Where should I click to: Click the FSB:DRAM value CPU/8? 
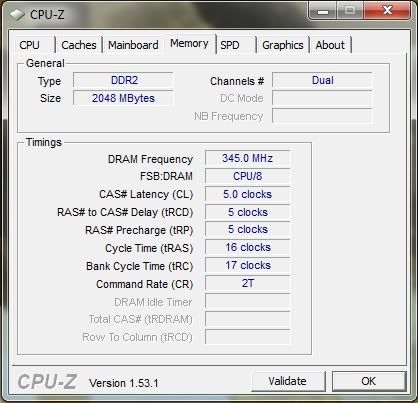(x=248, y=176)
